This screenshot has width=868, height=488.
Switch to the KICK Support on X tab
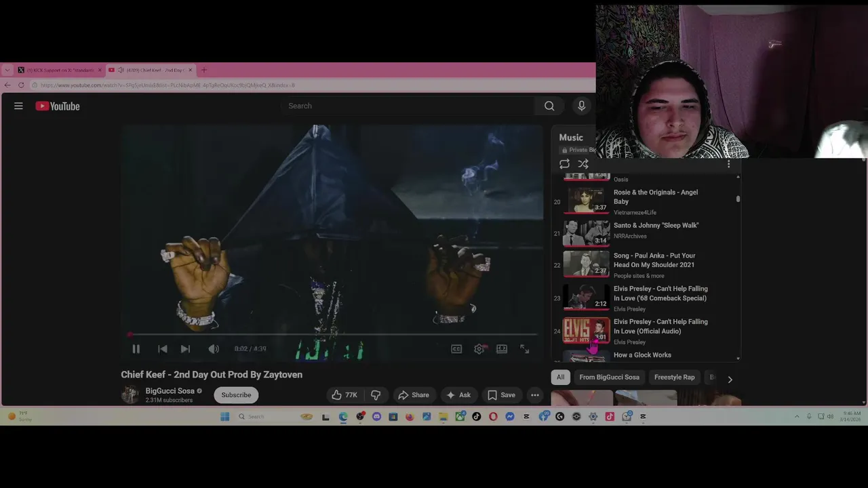[x=60, y=70]
